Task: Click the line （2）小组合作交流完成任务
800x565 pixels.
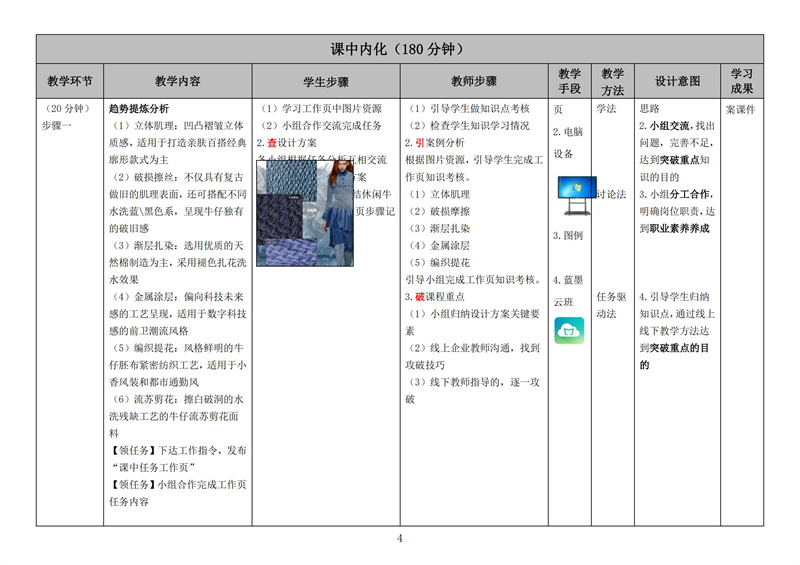Action: click(x=320, y=126)
